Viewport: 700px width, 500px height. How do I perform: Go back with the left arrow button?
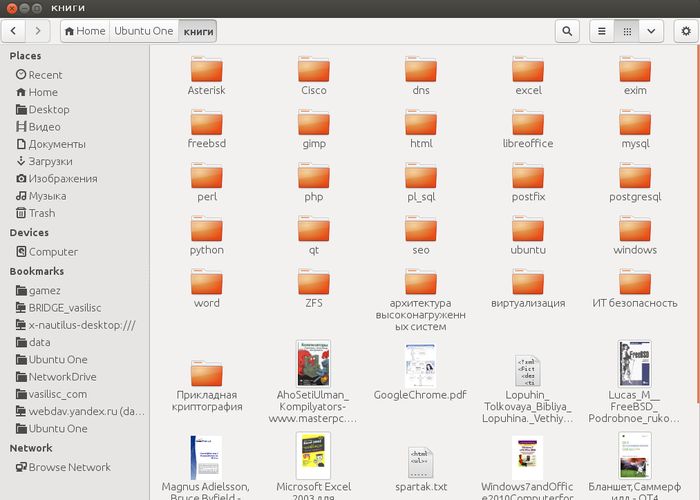(13, 31)
